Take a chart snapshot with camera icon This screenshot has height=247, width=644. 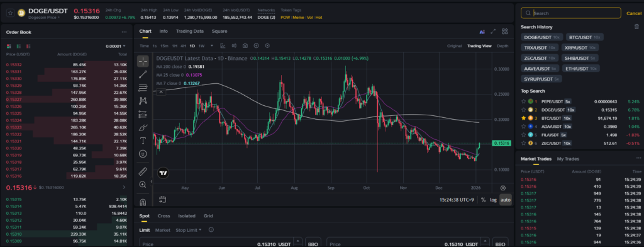click(245, 46)
